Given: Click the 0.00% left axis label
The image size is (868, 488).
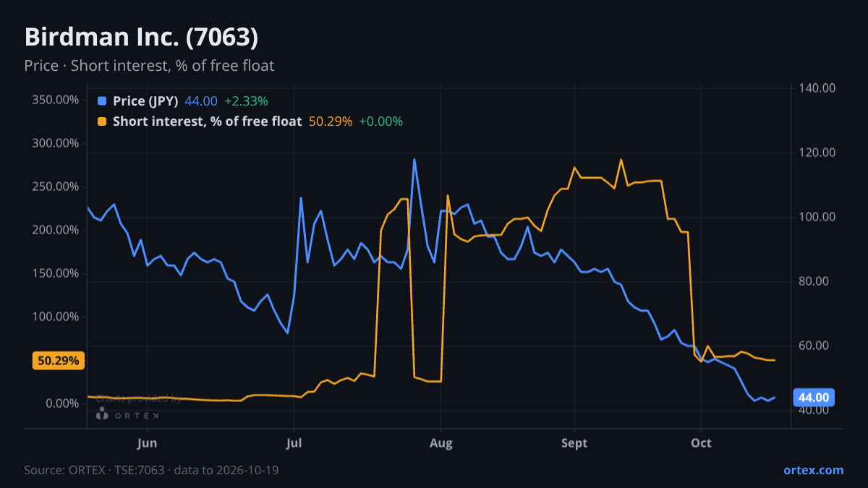Looking at the screenshot, I should 62,403.
